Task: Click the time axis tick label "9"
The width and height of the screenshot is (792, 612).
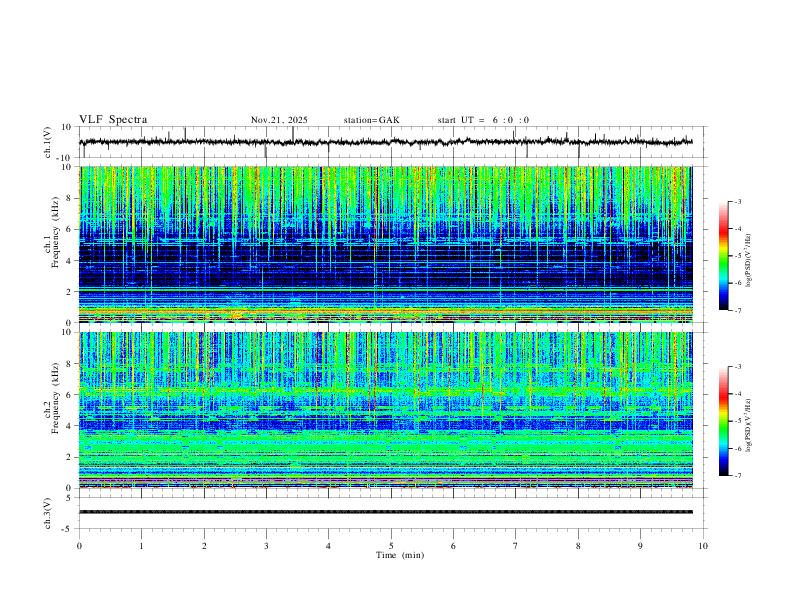Action: 640,546
